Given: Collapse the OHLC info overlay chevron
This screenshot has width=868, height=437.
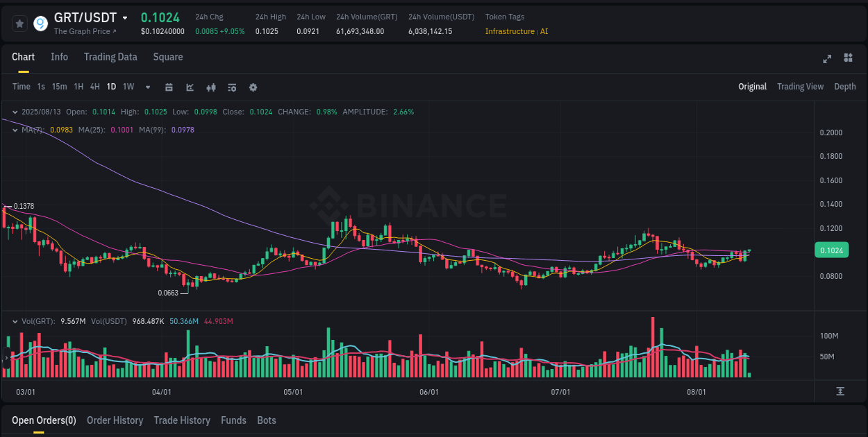Looking at the screenshot, I should pyautogui.click(x=15, y=111).
